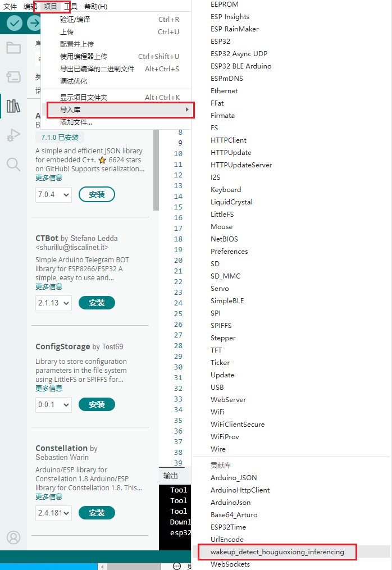This screenshot has height=570, width=392.
Task: Open the Boards Manager sidebar icon
Action: (x=13, y=77)
